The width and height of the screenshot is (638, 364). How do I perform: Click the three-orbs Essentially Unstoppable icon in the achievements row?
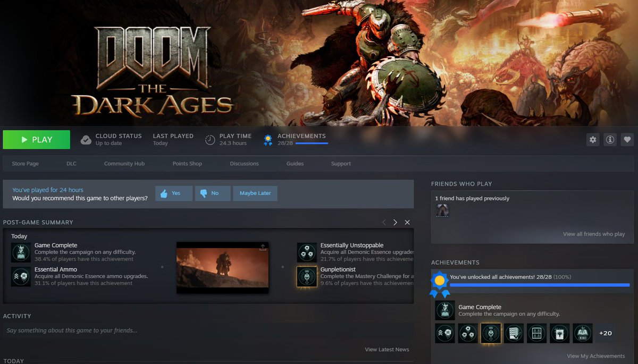468,333
